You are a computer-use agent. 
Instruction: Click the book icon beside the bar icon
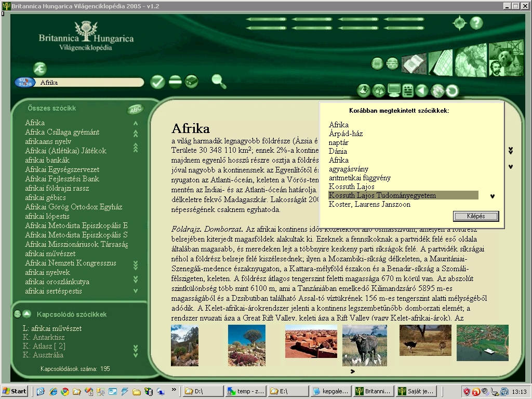192,82
